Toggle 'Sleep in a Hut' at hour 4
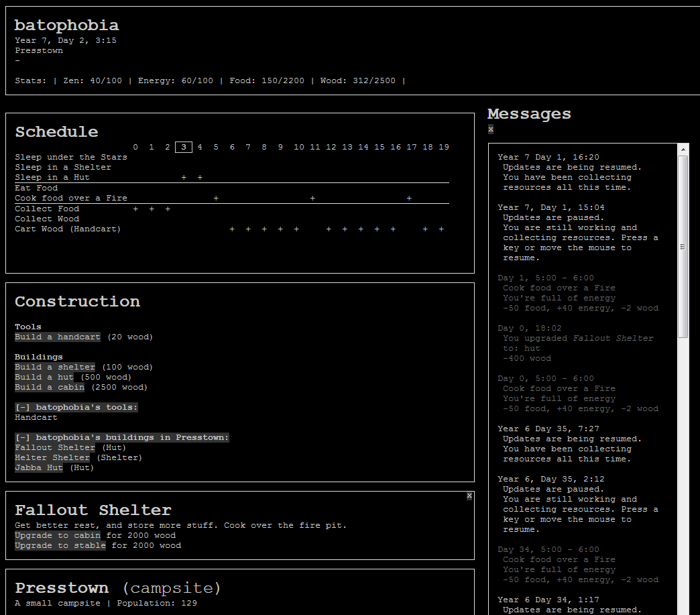This screenshot has width=700, height=615. (199, 177)
